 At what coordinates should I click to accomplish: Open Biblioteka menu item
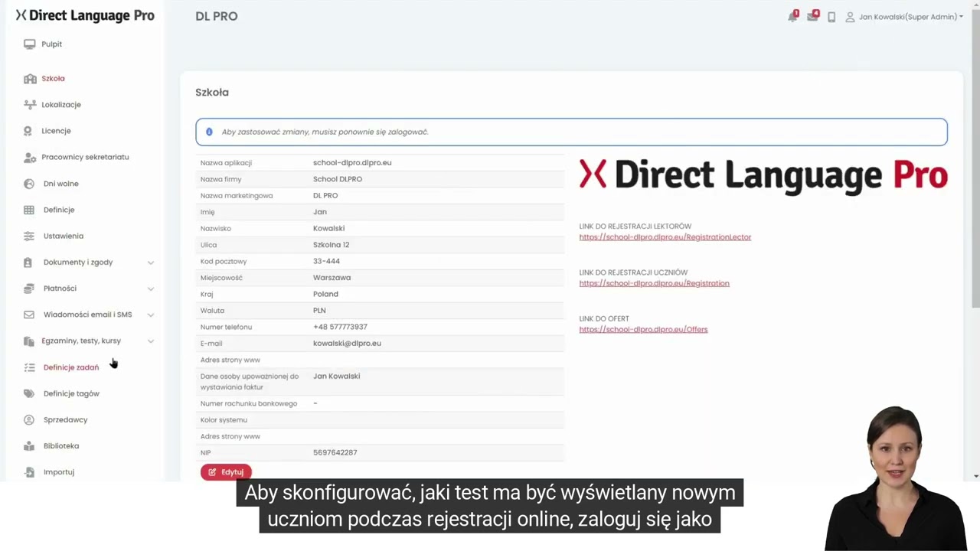click(x=61, y=446)
